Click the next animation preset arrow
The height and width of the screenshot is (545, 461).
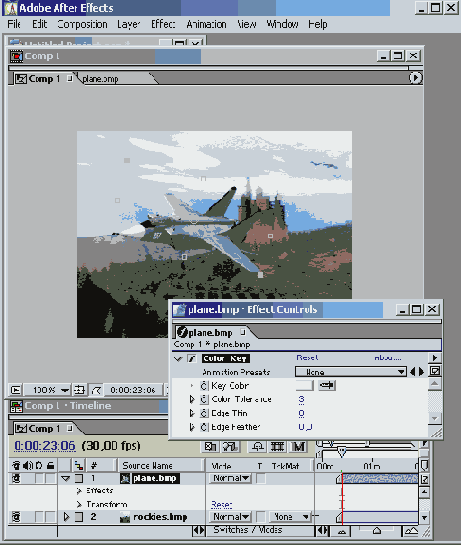(421, 372)
